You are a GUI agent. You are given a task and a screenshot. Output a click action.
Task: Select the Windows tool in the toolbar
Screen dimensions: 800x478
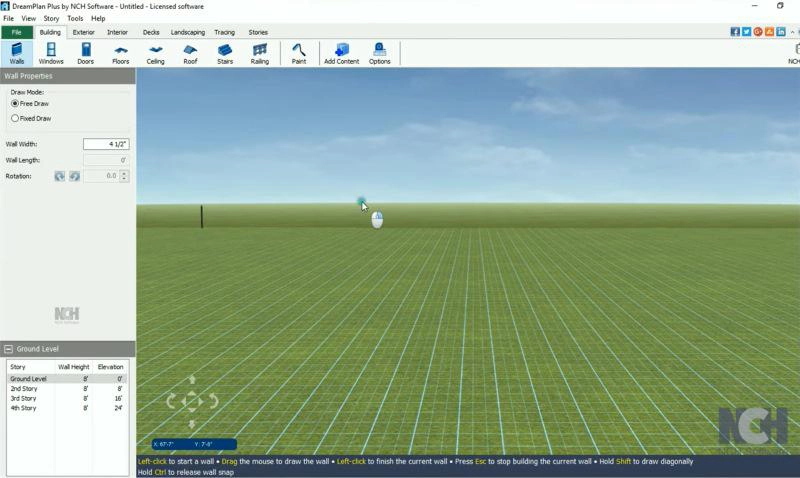click(51, 53)
